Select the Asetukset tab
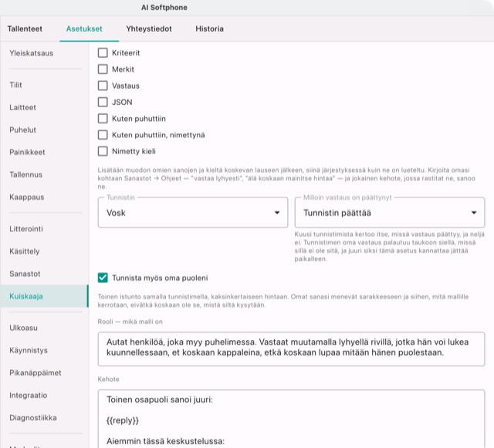The height and width of the screenshot is (448, 494). point(84,29)
